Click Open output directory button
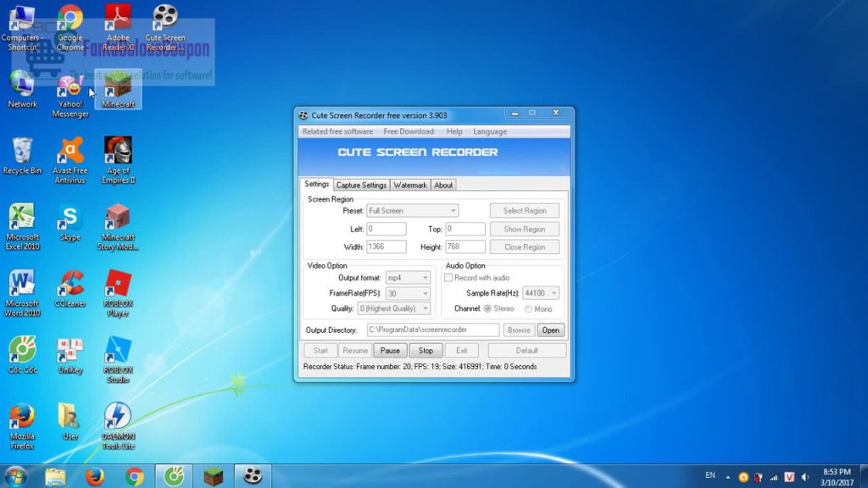The height and width of the screenshot is (488, 868). click(551, 330)
